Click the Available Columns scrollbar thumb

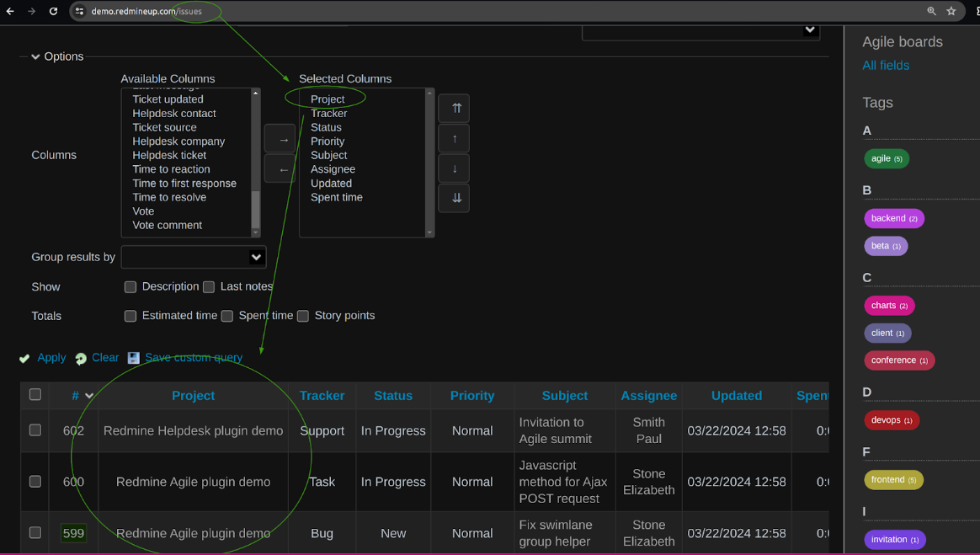click(255, 210)
